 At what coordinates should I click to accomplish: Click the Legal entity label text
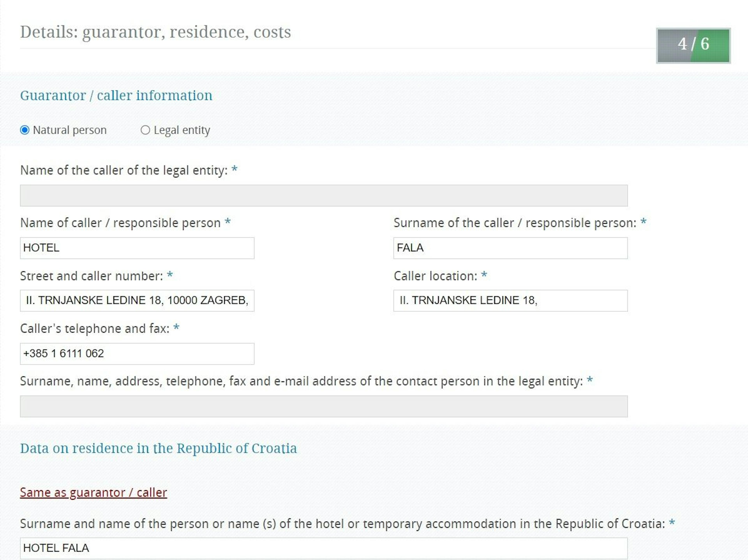(182, 130)
